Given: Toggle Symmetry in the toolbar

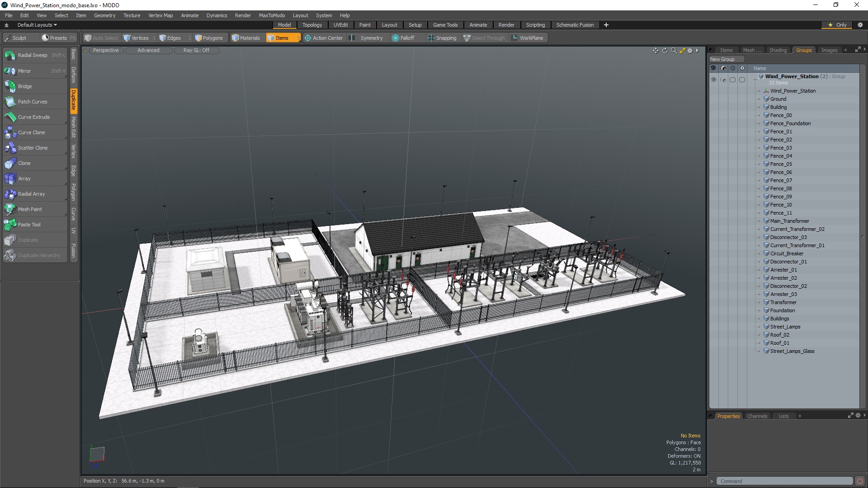Looking at the screenshot, I should coord(371,38).
